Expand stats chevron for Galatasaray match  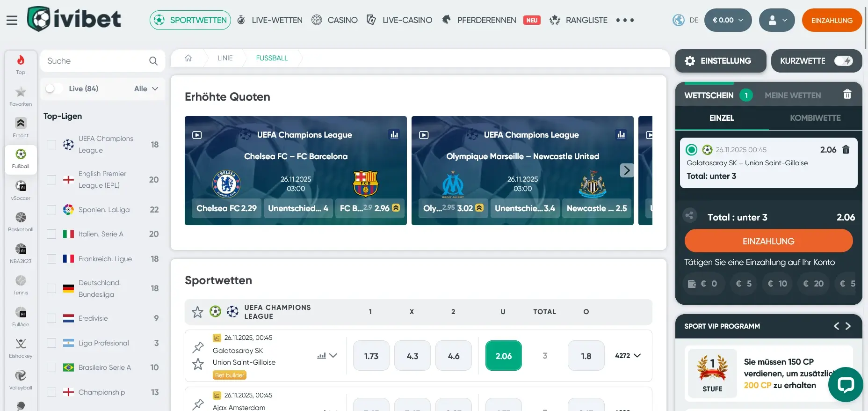(333, 356)
